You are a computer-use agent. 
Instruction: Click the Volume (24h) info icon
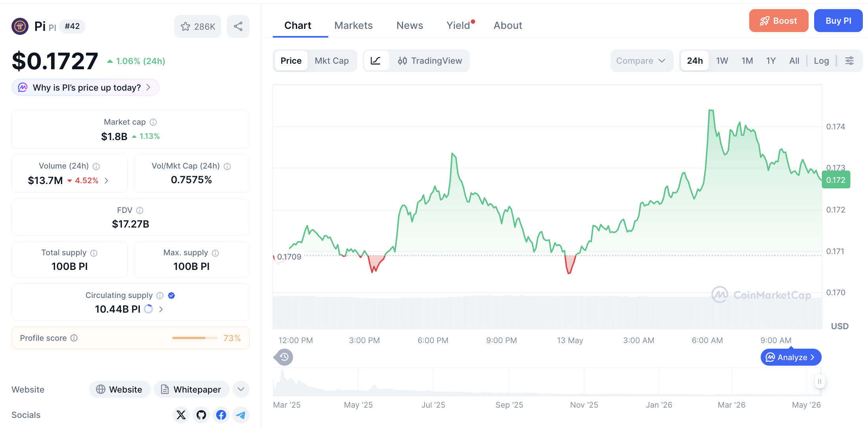[x=96, y=166]
